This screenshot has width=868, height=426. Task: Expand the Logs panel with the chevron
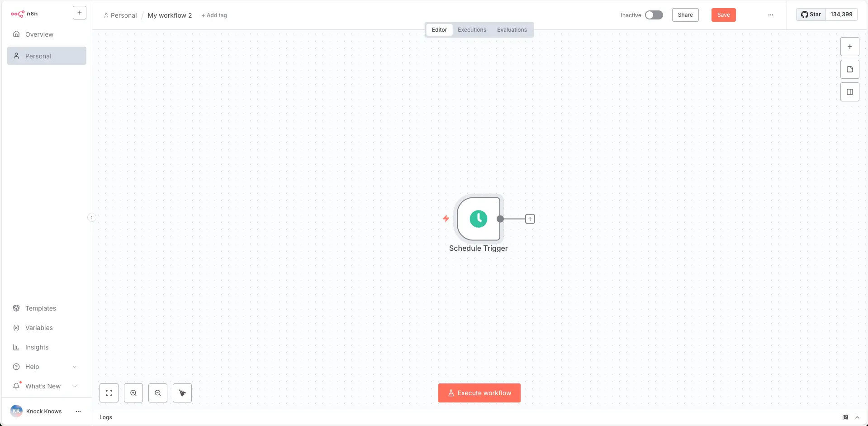pyautogui.click(x=858, y=417)
